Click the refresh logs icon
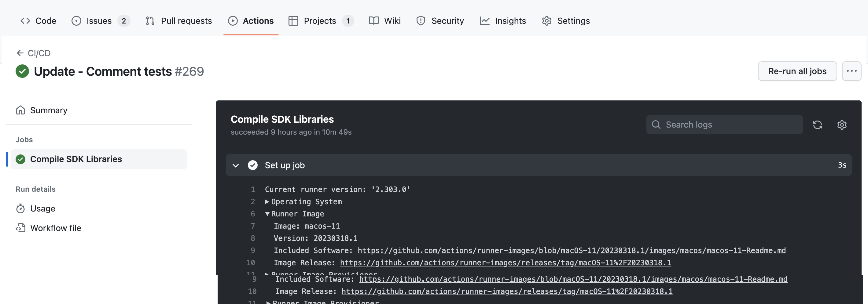Viewport: 868px width, 304px height. 818,125
